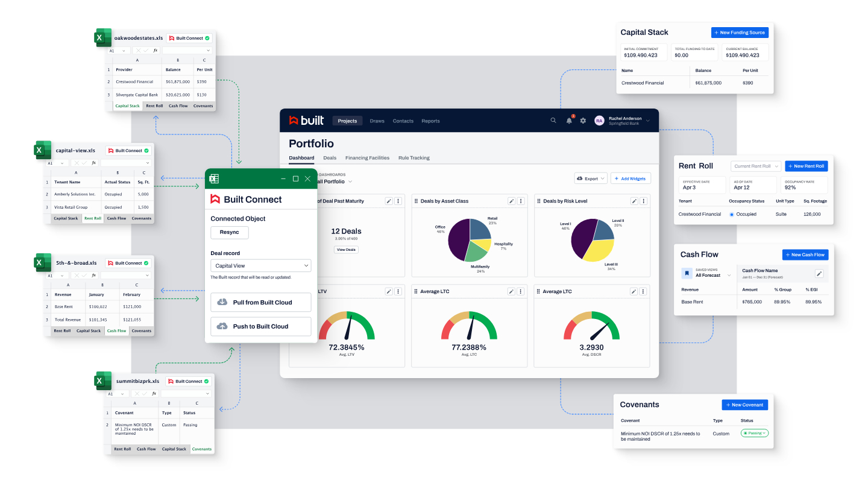868x477 pixels.
Task: Expand the Capital View deal record dropdown
Action: 260,265
